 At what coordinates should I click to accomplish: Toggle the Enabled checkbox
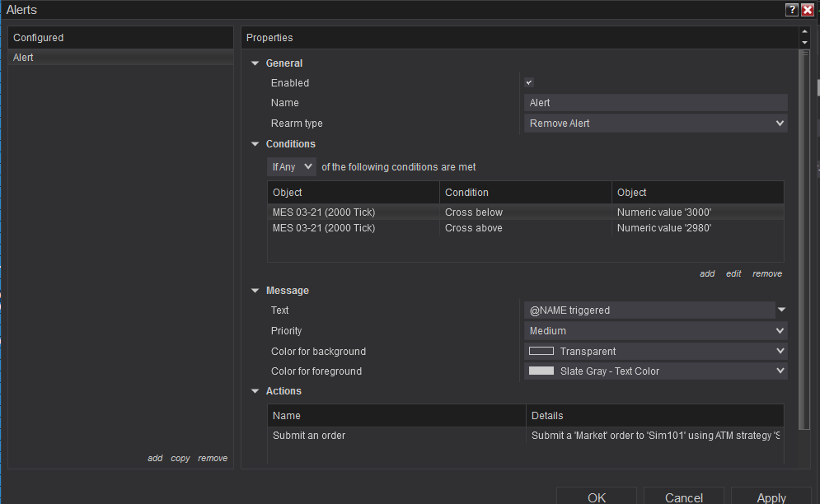click(x=529, y=83)
